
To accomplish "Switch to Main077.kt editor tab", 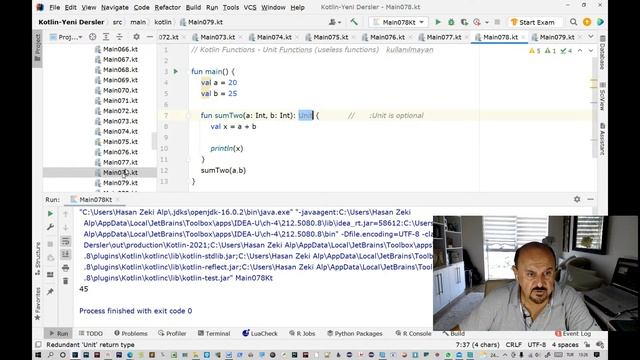I will coord(444,37).
